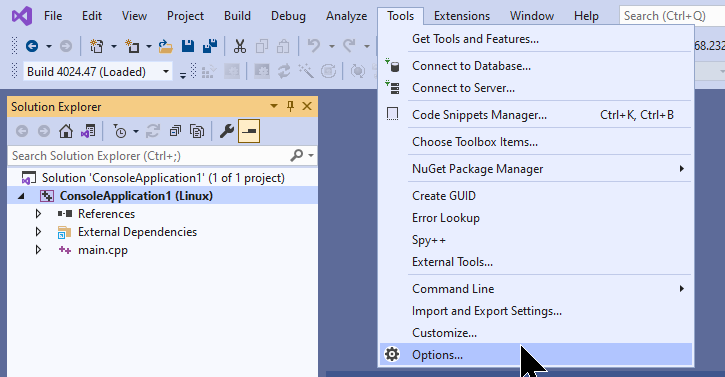Undo the last action with the toolbar icon
Screen dimensions: 725x377
(314, 46)
